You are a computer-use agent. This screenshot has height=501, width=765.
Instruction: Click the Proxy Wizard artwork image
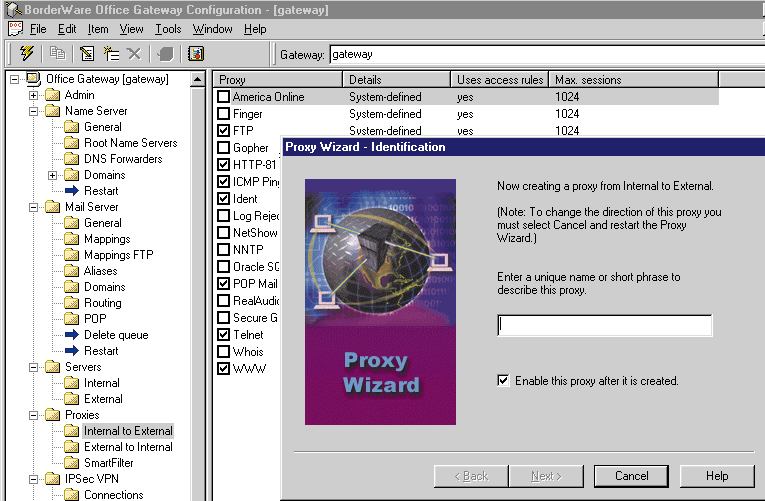381,302
